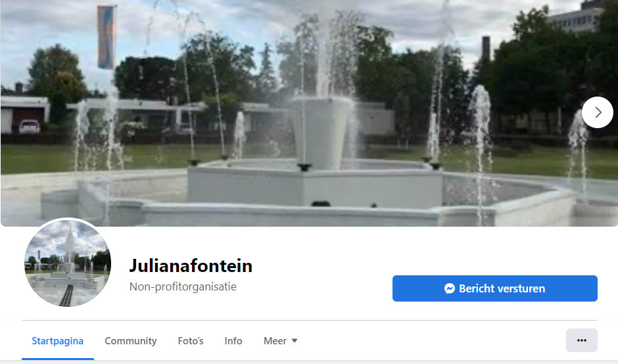
Task: Select the Startpagina tab
Action: coord(58,341)
